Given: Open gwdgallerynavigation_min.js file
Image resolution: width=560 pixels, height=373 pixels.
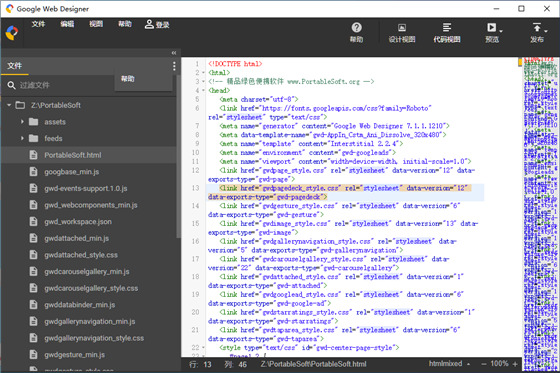Looking at the screenshot, I should coord(89,321).
